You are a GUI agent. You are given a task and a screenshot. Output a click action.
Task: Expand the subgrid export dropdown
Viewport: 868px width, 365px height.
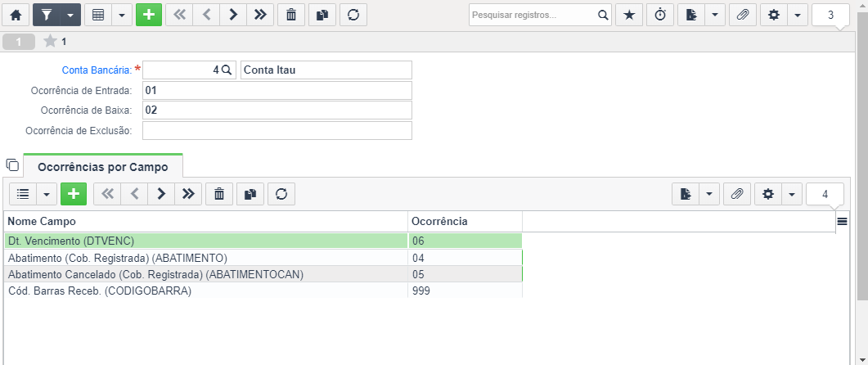709,194
